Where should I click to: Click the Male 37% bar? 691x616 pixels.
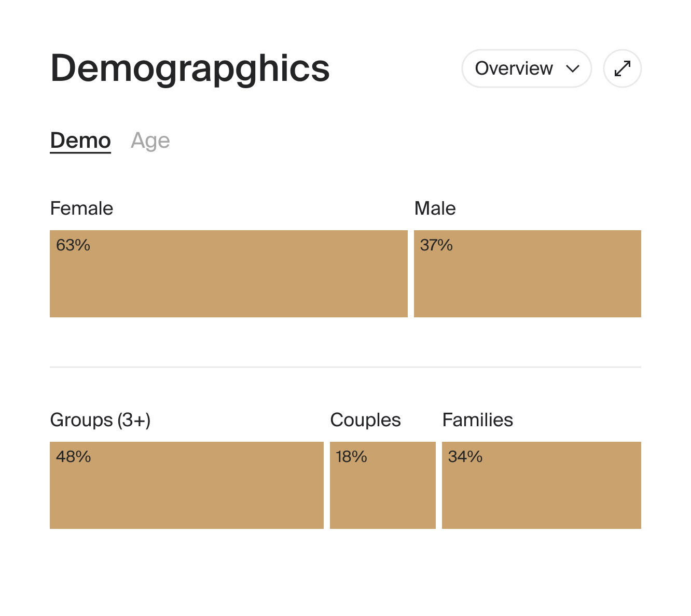528,273
